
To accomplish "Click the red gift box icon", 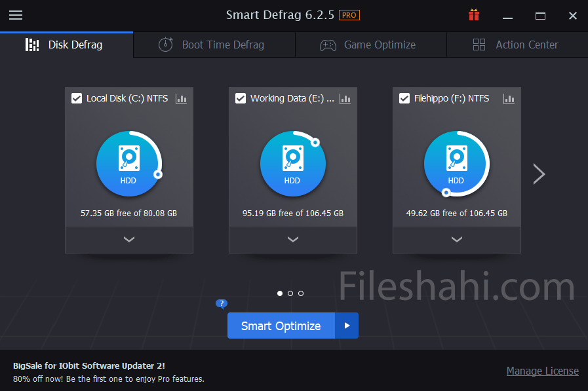I will pos(474,15).
